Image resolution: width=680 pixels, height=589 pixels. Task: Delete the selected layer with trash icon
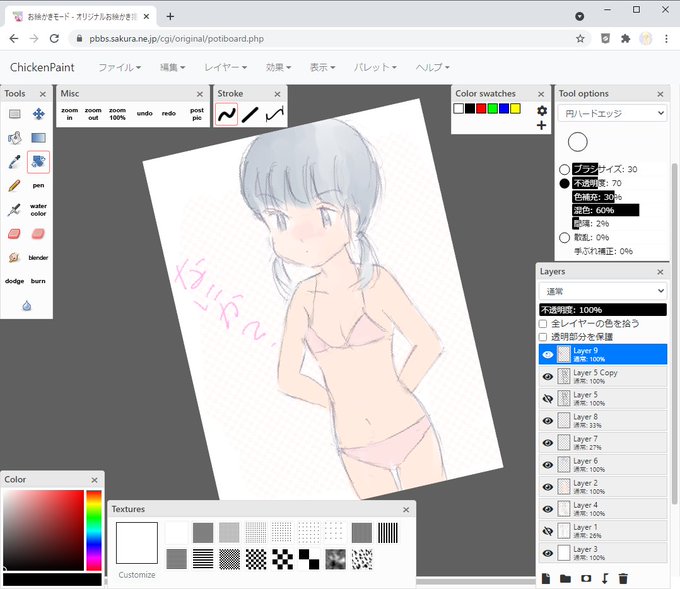(623, 578)
